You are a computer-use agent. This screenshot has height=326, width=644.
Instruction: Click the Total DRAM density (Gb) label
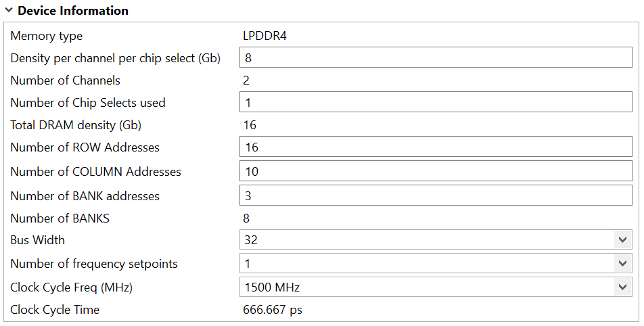pyautogui.click(x=76, y=125)
